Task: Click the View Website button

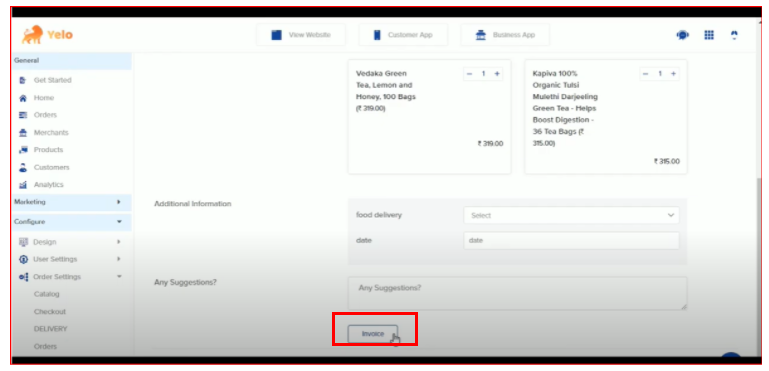Action: [x=301, y=35]
